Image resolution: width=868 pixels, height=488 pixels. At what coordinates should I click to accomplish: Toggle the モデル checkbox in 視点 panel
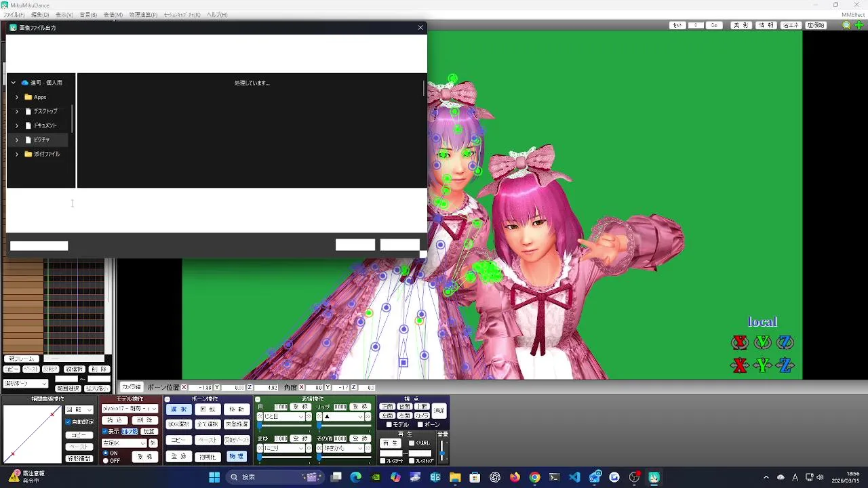pos(389,424)
